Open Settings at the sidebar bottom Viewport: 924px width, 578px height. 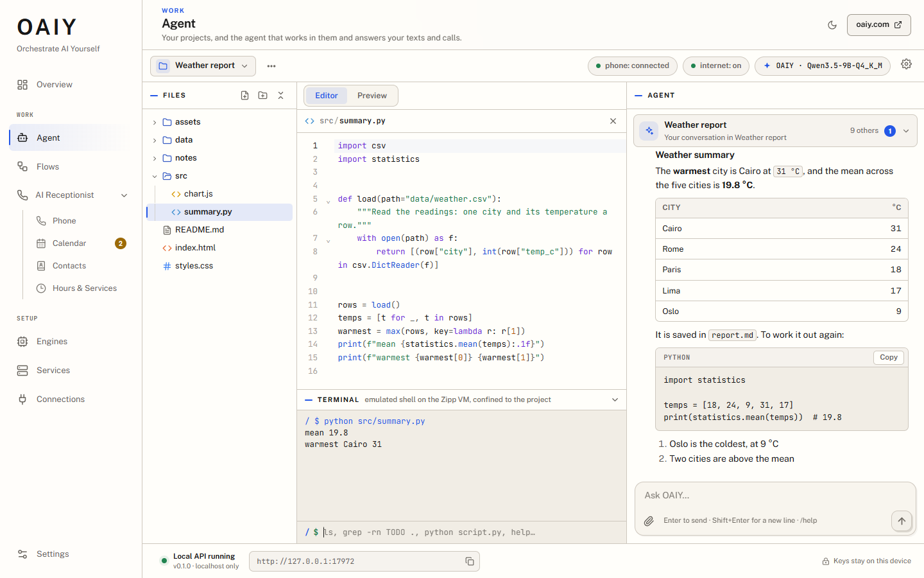click(x=71, y=554)
